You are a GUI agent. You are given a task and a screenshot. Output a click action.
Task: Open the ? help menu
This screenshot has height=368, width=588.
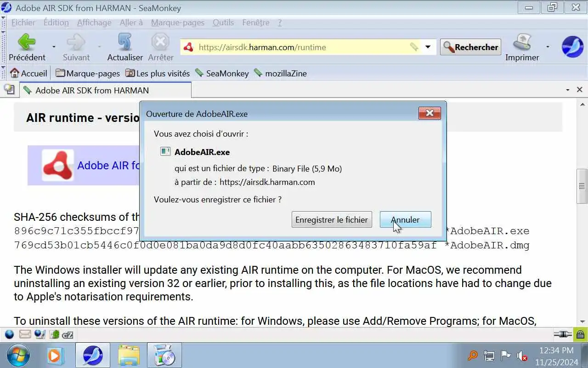coord(280,23)
